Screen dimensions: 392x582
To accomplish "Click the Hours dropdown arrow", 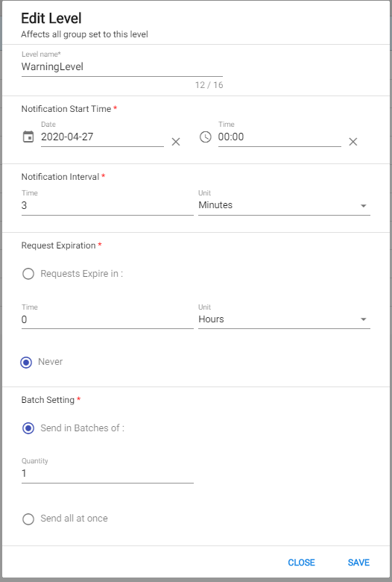I will click(x=364, y=319).
